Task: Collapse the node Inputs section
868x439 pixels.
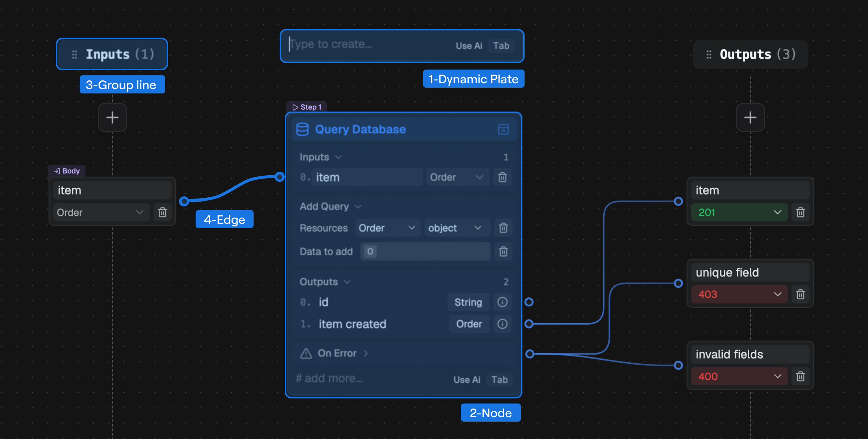Action: click(338, 157)
